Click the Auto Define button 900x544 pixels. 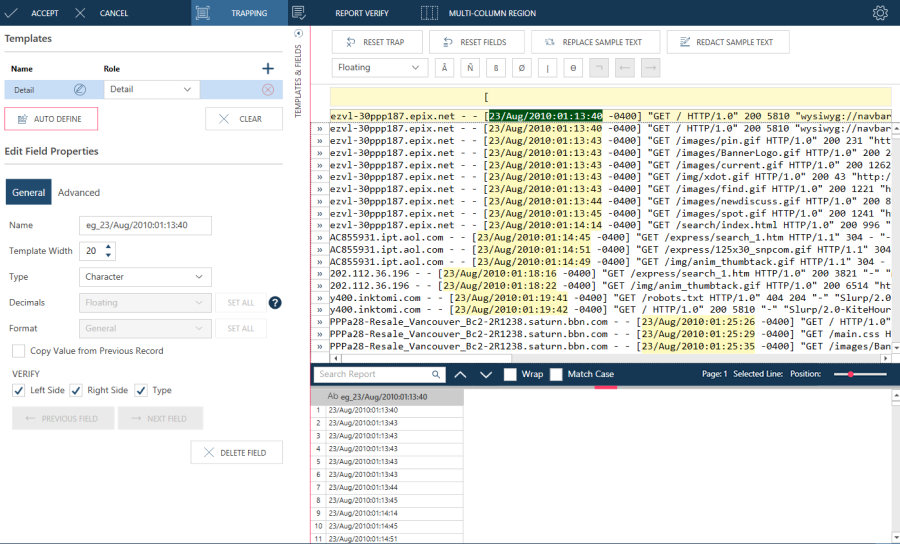[51, 119]
